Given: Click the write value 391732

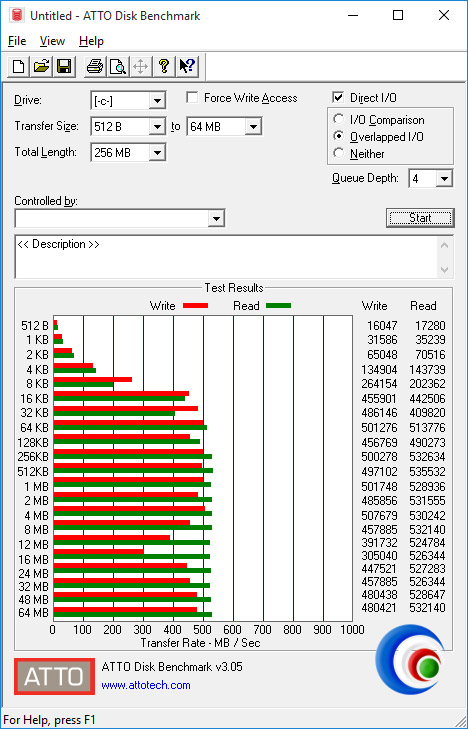Looking at the screenshot, I should pyautogui.click(x=379, y=543).
